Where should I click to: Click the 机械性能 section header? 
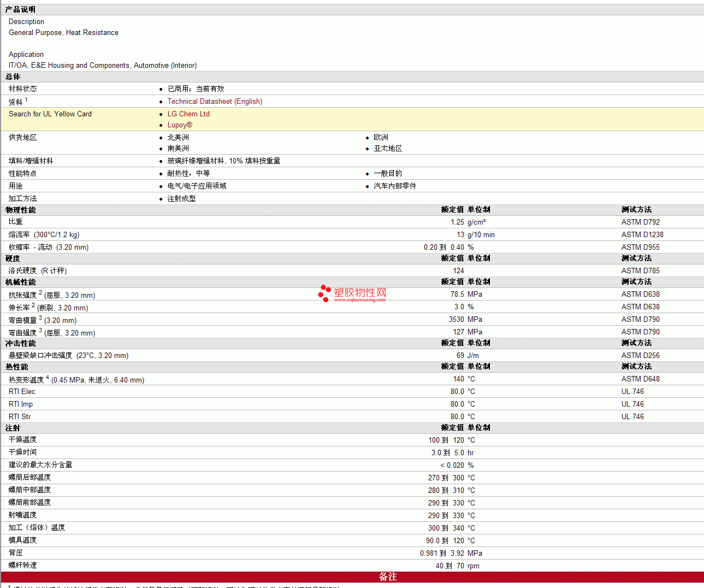(x=20, y=282)
